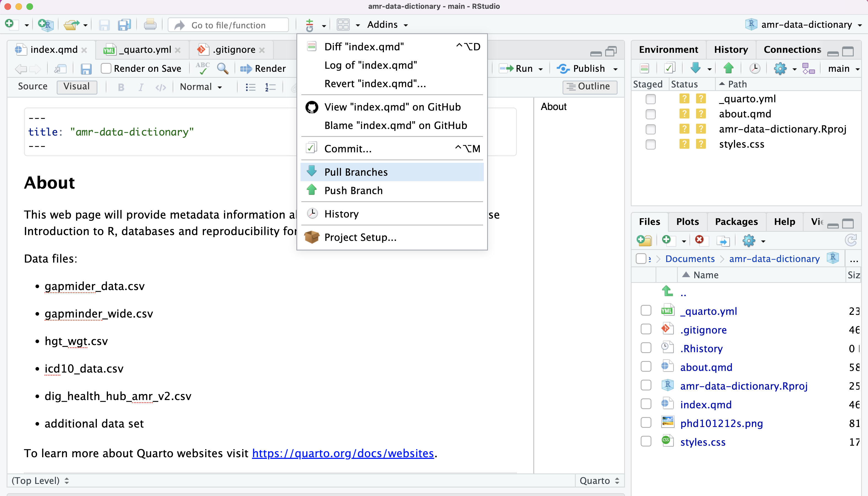Open the quarto.org/docs/websites link

pyautogui.click(x=343, y=453)
